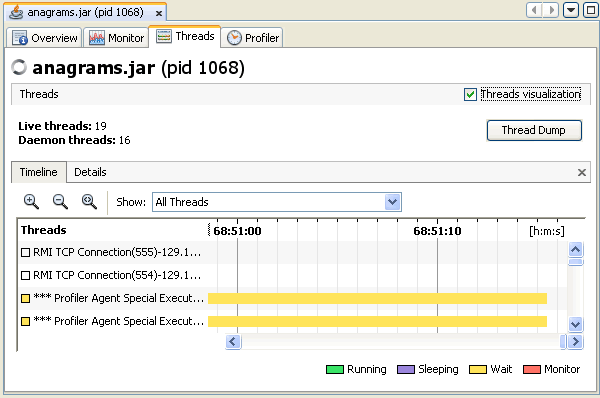Click the yellow state box of second Profiler Agent thread

click(x=25, y=321)
